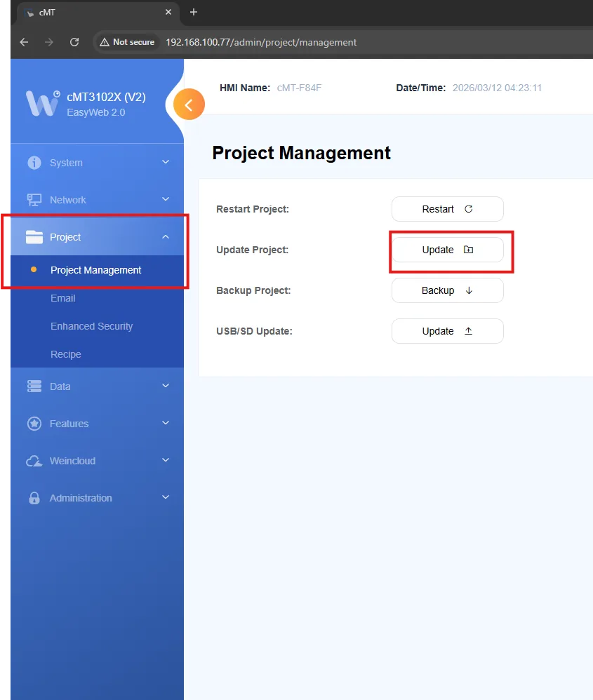The width and height of the screenshot is (593, 700).
Task: Click the Features star icon in sidebar
Action: tap(34, 423)
